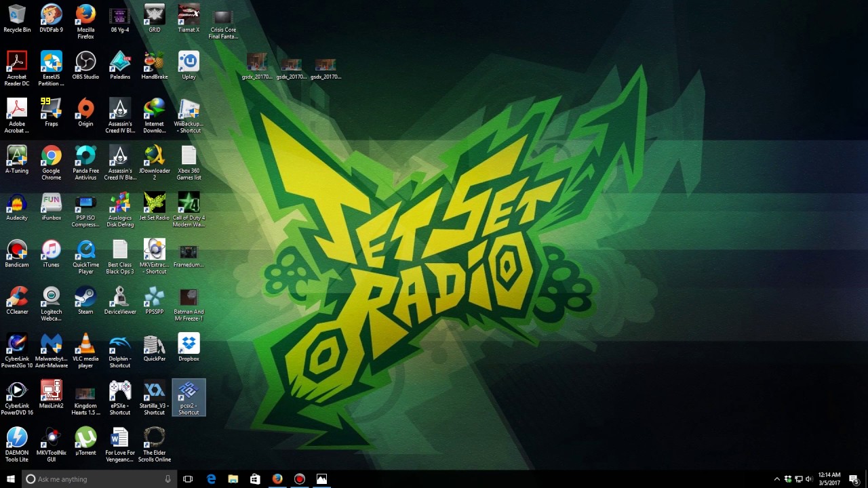Click the Tiamat X desktop icon
Image resolution: width=868 pixels, height=488 pixels.
click(189, 18)
